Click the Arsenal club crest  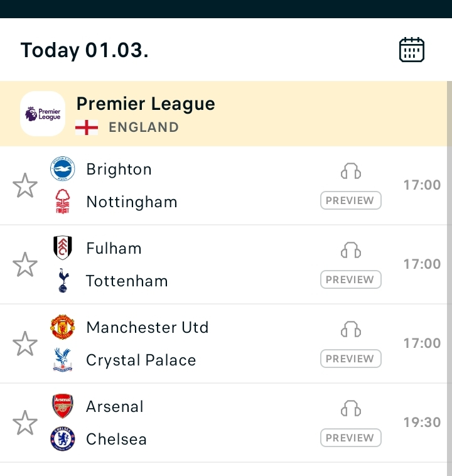pos(63,406)
